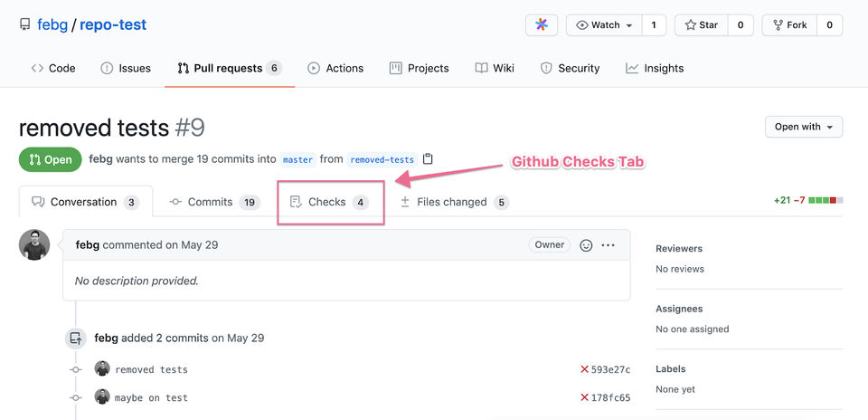
Task: Open the Files changed tab
Action: pos(451,202)
